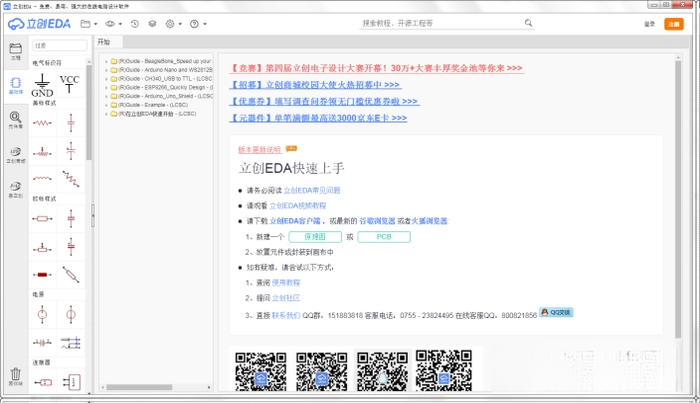Pick the voltage source circle symbol
The height and width of the screenshot is (403, 700).
point(42,315)
